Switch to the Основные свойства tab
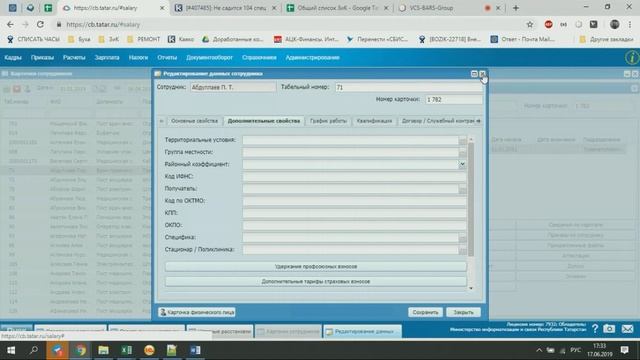This screenshot has height=360, width=640. click(x=194, y=121)
